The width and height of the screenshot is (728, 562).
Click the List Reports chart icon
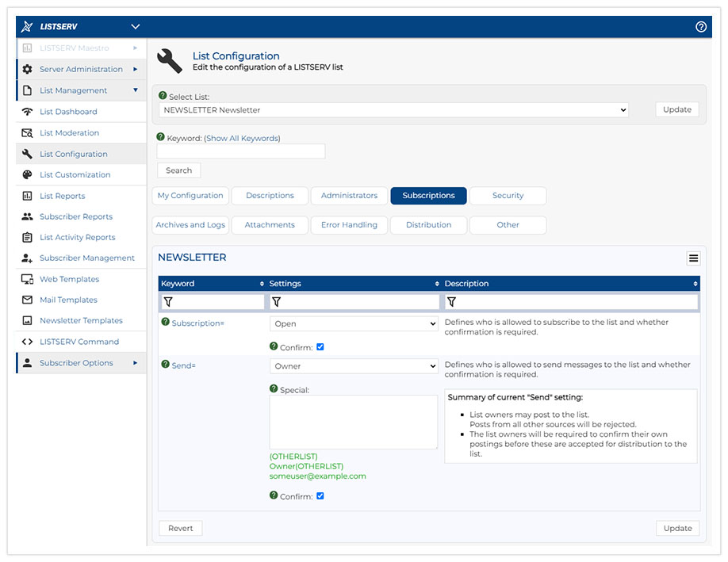coord(28,196)
